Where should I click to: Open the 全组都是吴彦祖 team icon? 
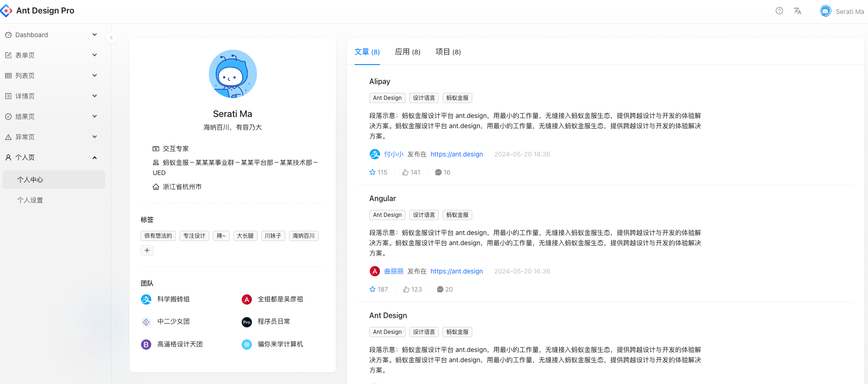pos(247,299)
